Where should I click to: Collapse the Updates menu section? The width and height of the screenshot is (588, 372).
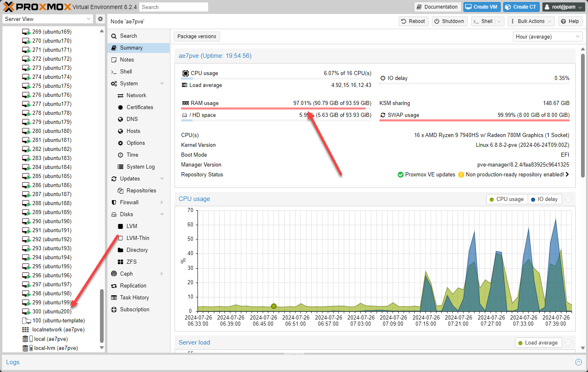coord(162,179)
